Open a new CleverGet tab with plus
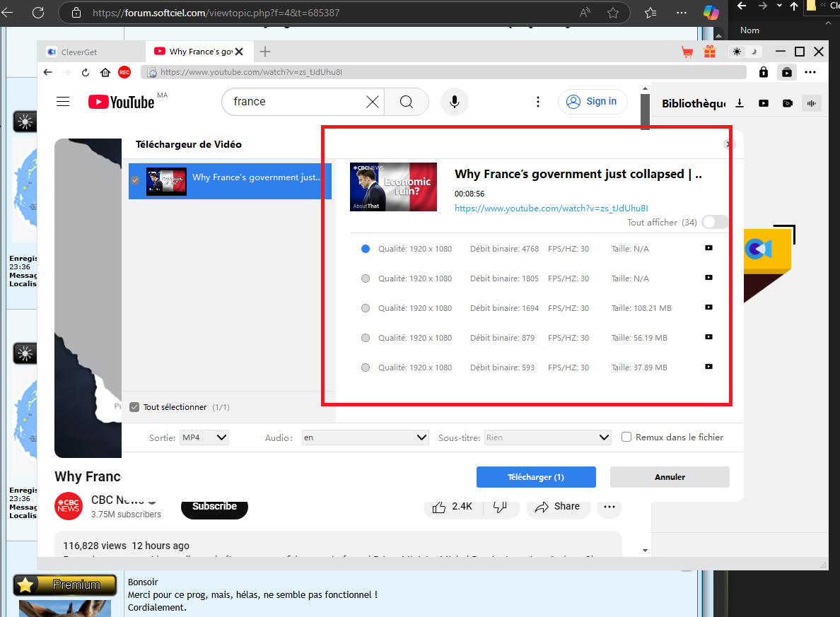 pos(264,52)
